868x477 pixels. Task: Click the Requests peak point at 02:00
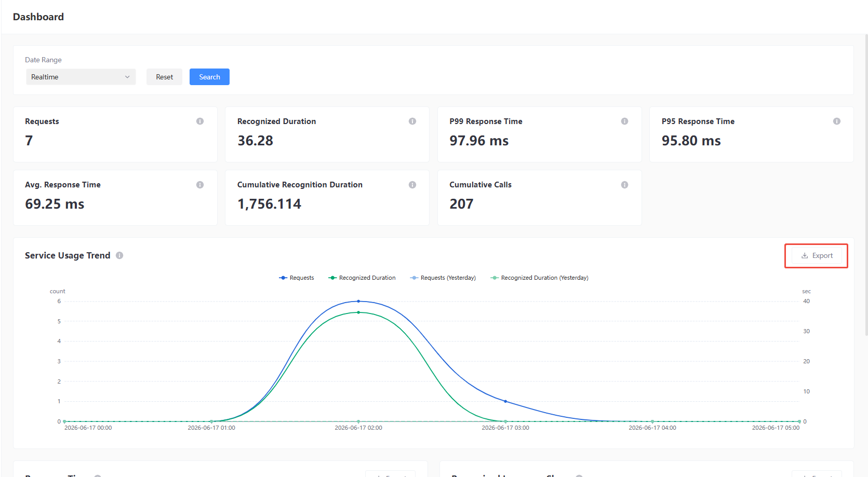click(x=358, y=301)
